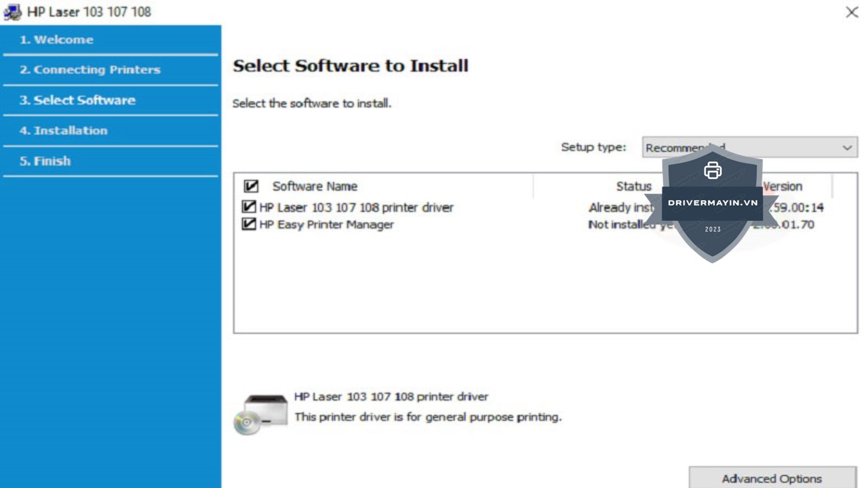Go to the 1. Welcome step
Screen dimensions: 868x488
coord(56,40)
